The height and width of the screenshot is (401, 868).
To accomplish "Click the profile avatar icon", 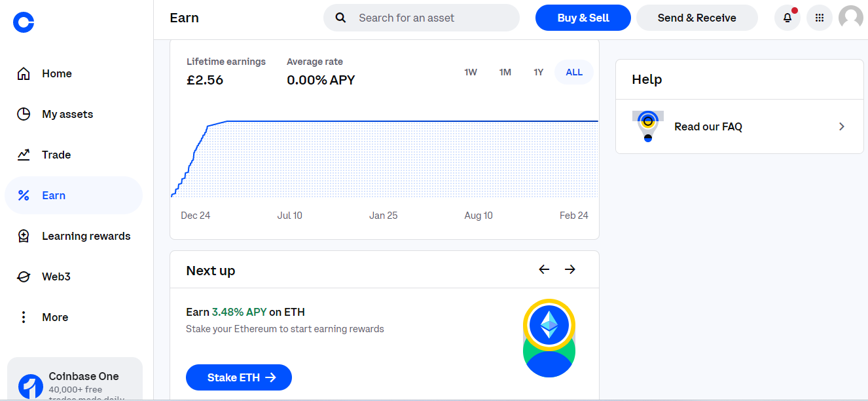I will [850, 18].
